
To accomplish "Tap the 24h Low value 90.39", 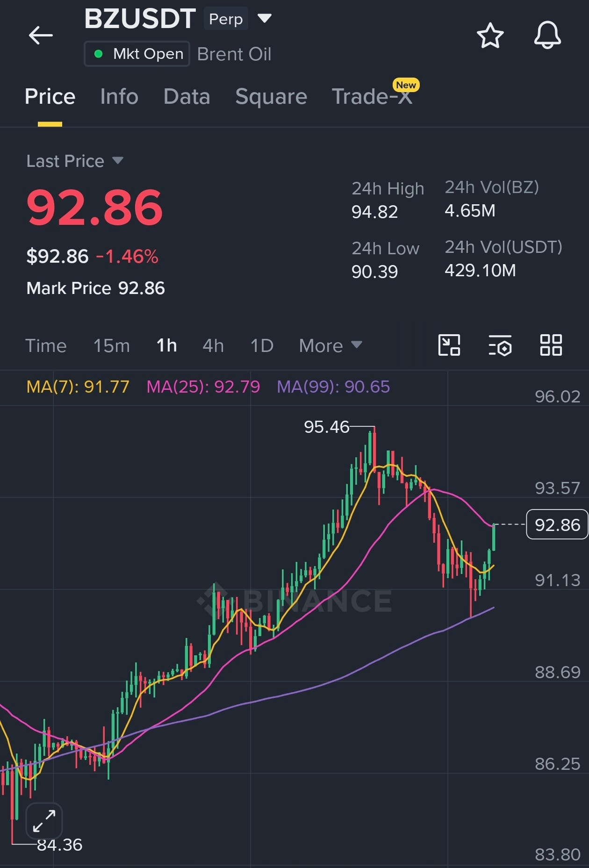I will 374,272.
